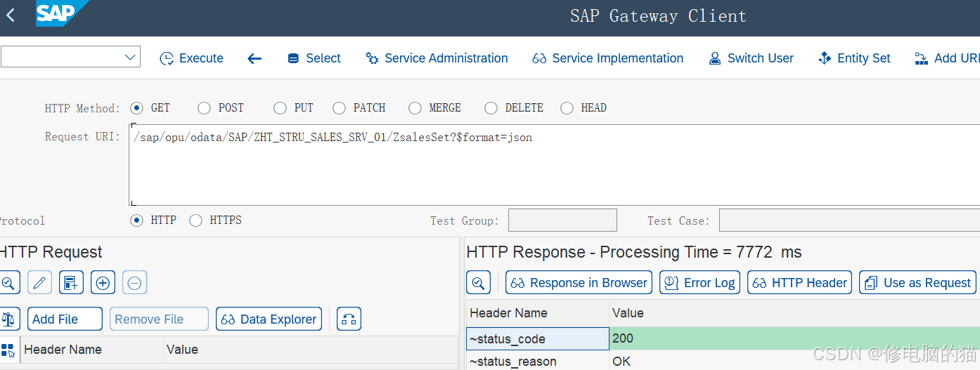980x370 pixels.
Task: Click the back chevron beside SAP logo
Action: pos(11,15)
